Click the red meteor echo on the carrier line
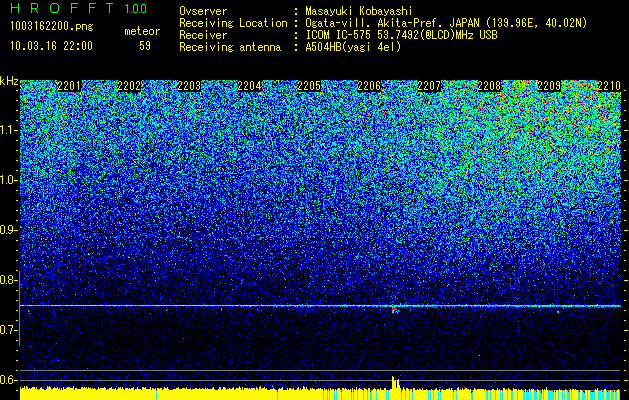This screenshot has width=629, height=400. point(395,309)
